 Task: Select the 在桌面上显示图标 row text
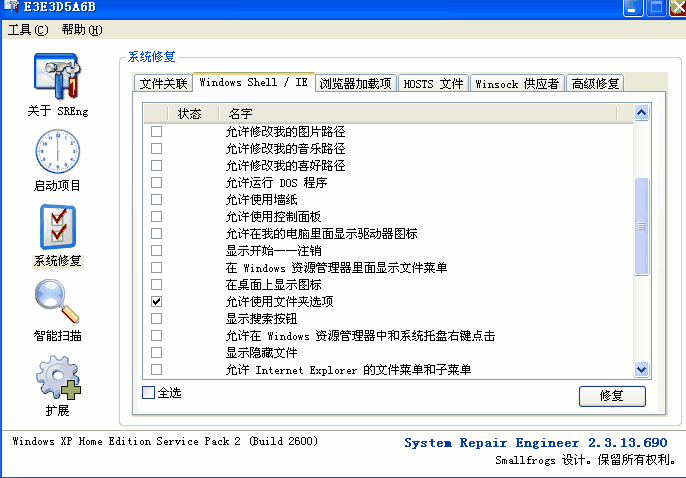coord(273,285)
